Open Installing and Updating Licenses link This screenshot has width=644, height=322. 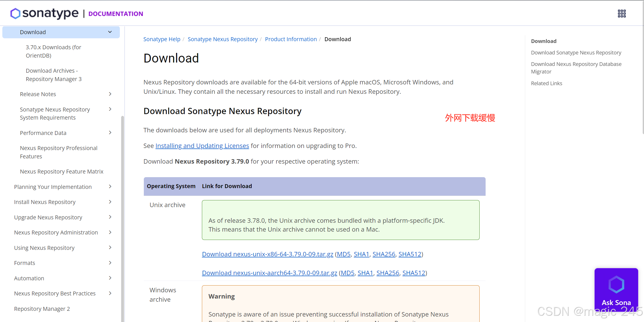pyautogui.click(x=202, y=146)
